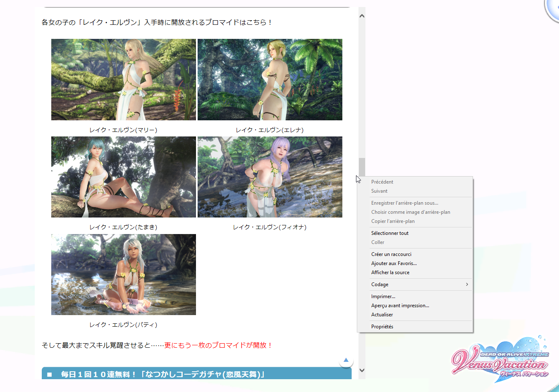Click the caption レイク・エルヴン(たまき)

tap(123, 227)
